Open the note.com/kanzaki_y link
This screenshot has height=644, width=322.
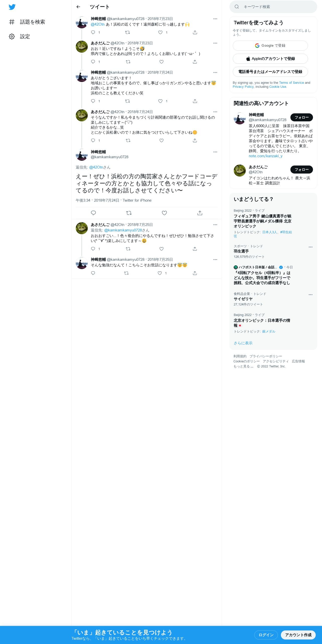coord(265,156)
